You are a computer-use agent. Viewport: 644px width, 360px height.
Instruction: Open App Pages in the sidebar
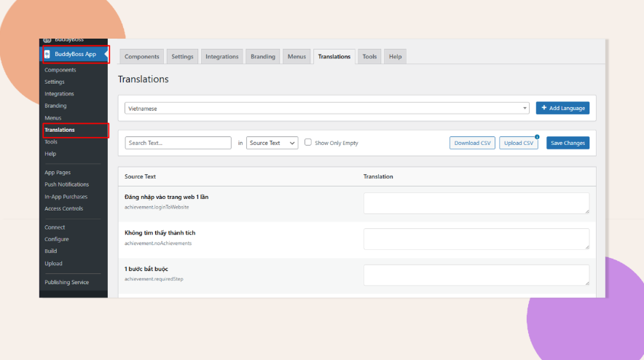tap(58, 173)
